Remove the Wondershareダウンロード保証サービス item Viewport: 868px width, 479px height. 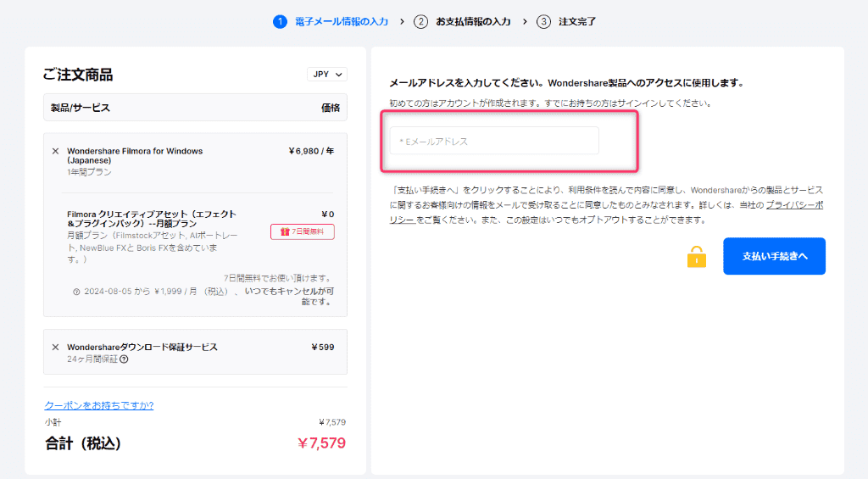[x=56, y=348]
